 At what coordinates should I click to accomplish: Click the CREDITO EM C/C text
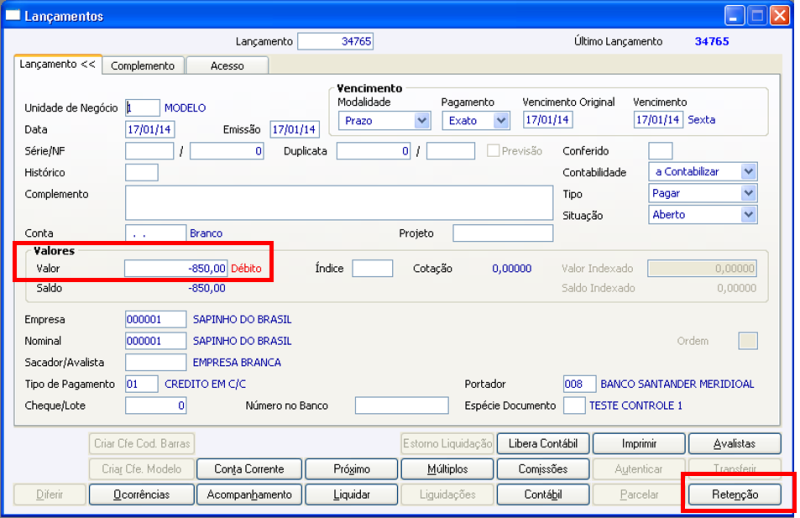tap(205, 384)
